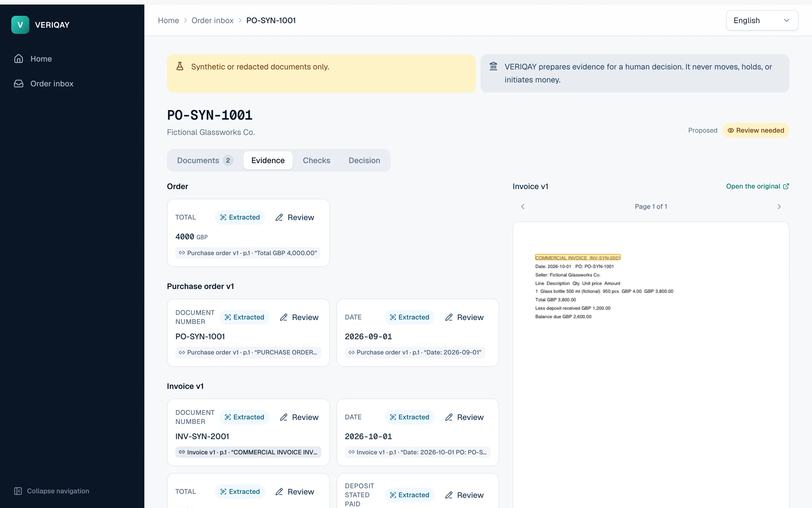Viewport: 812px width, 508px height.
Task: Open the Decision tab
Action: pos(364,160)
